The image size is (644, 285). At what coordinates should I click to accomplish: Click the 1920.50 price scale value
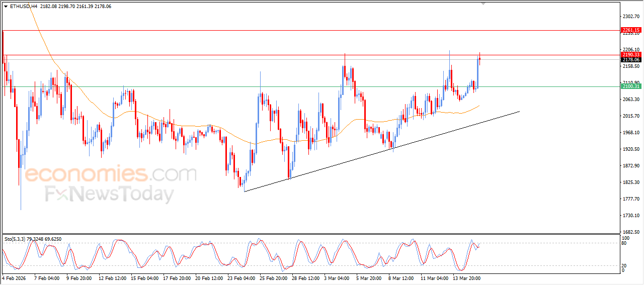pos(631,149)
